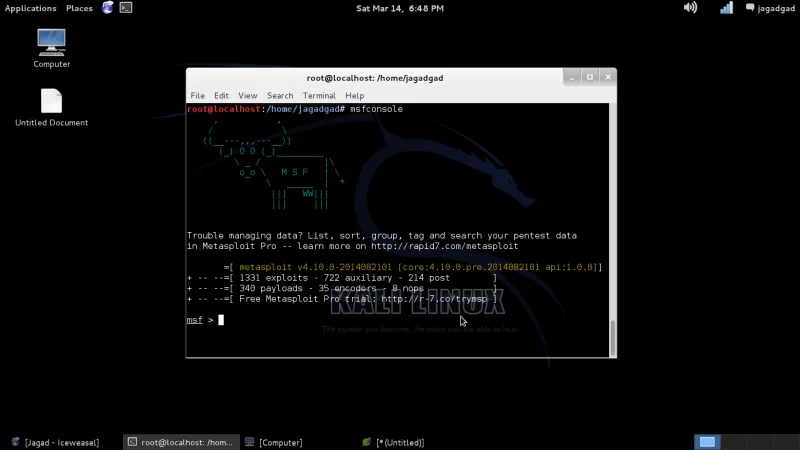Viewport: 800px width, 450px height.
Task: Launch terminal from top panel icon
Action: [126, 8]
